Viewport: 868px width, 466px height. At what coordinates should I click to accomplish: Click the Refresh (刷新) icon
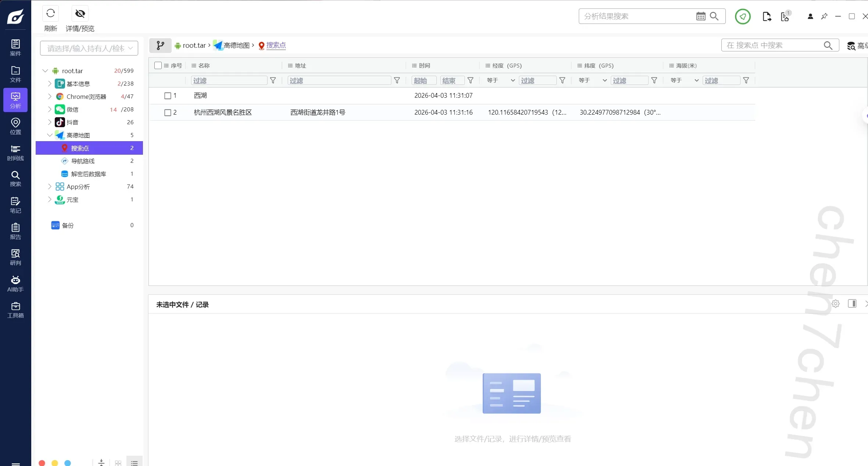(x=51, y=14)
